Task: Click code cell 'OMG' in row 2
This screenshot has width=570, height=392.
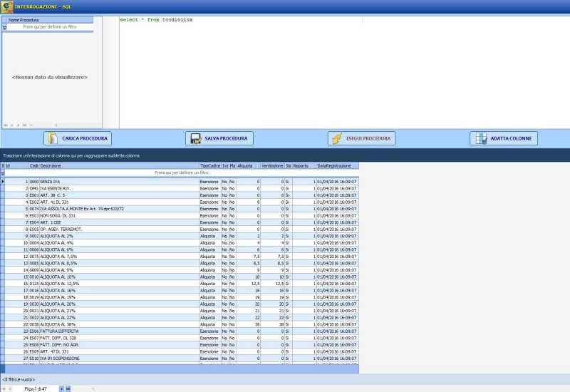Action: pyautogui.click(x=33, y=188)
